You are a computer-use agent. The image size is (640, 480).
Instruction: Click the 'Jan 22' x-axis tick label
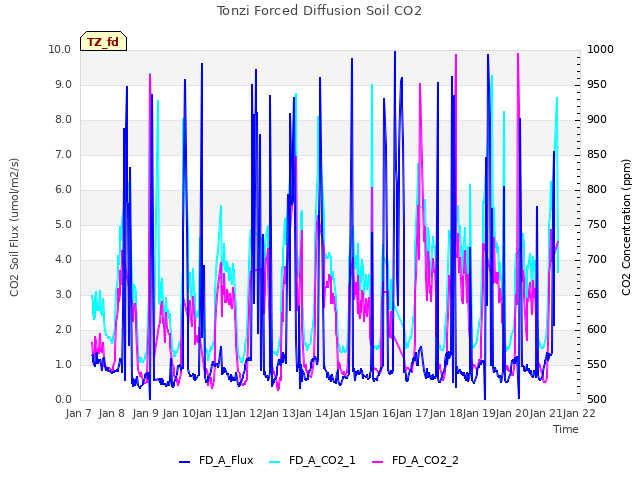click(x=579, y=413)
